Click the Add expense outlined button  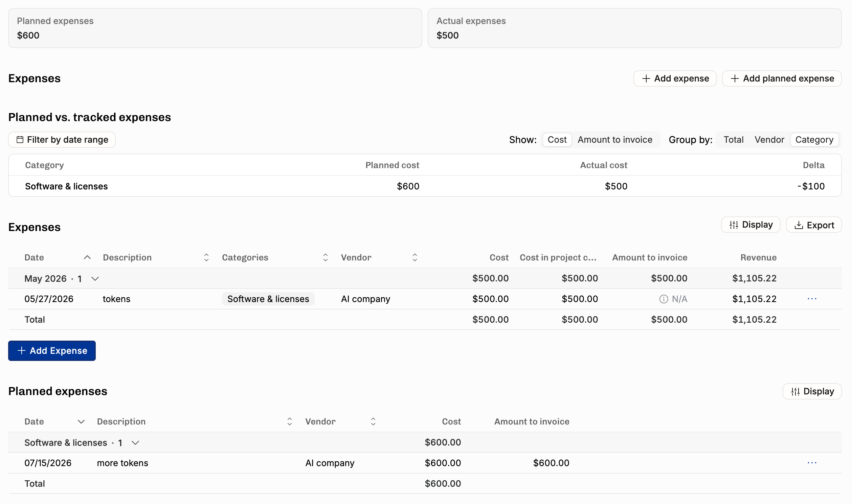click(675, 78)
